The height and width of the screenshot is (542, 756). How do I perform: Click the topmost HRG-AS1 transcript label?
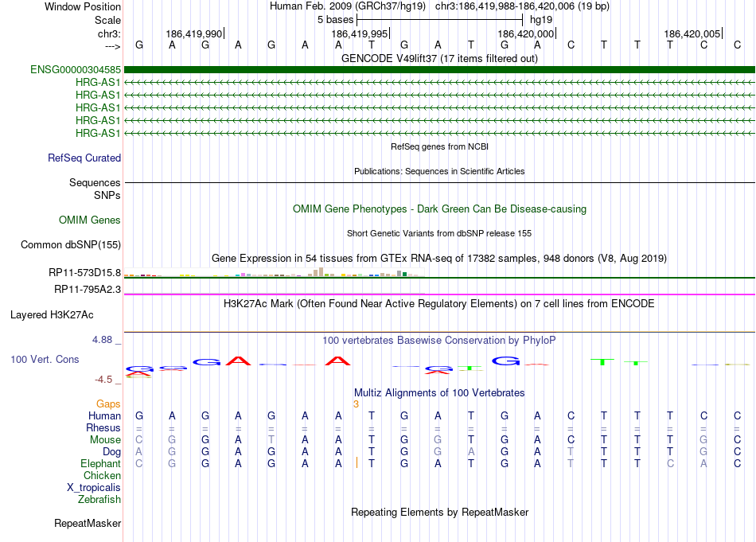coord(98,82)
